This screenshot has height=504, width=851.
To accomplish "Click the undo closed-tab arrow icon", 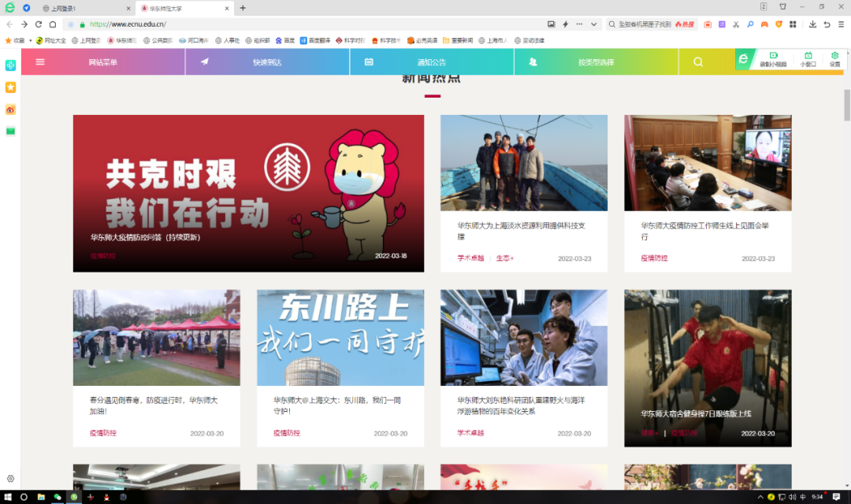I will [x=827, y=24].
